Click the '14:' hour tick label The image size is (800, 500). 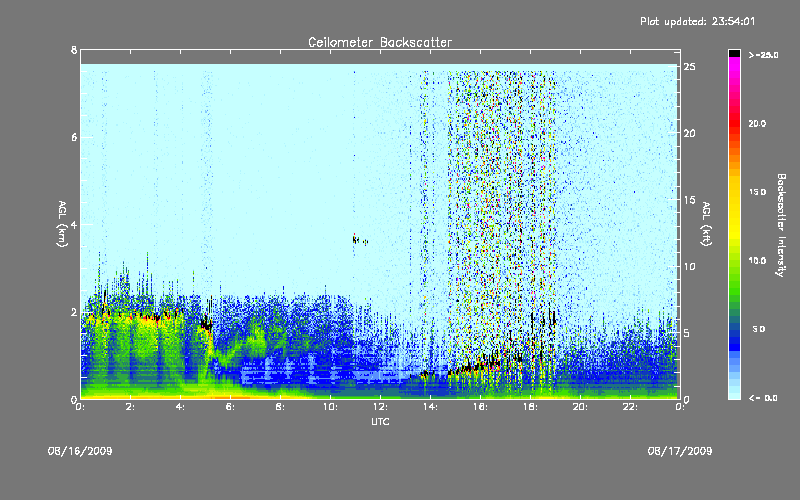tap(430, 407)
